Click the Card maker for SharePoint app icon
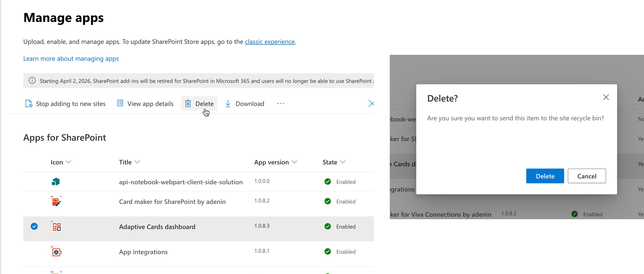644x274 pixels. point(56,201)
